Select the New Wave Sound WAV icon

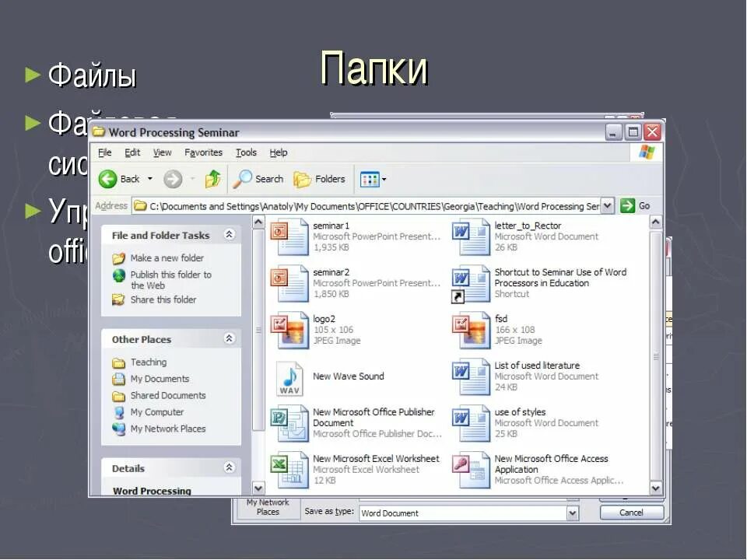tap(289, 379)
